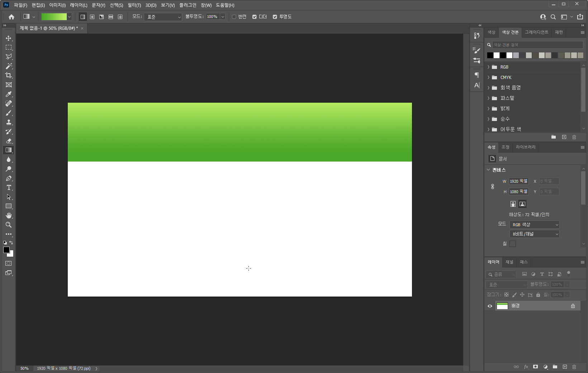Choose angle gradient style
This screenshot has width=588, height=373.
point(101,17)
